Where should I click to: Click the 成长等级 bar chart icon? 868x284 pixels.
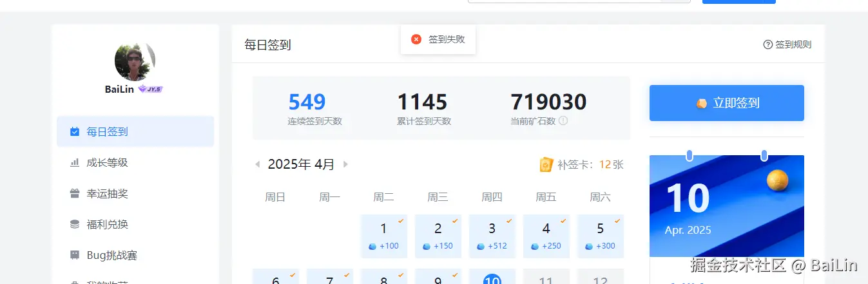75,162
